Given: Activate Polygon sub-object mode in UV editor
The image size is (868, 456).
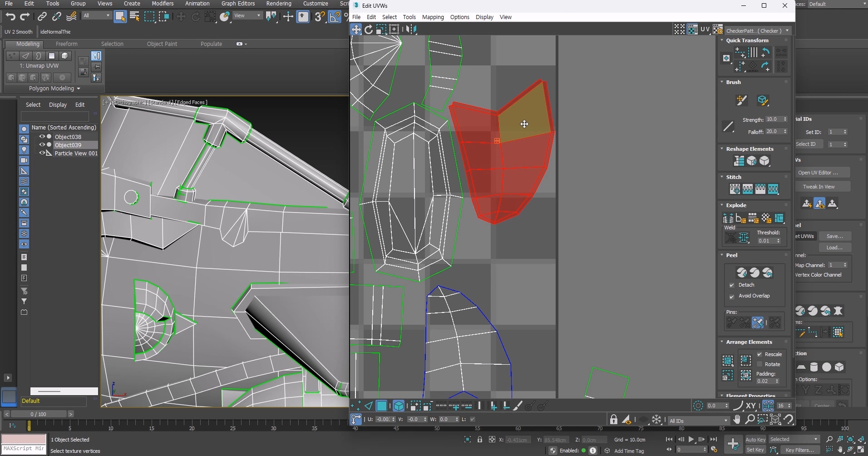Looking at the screenshot, I should tap(382, 406).
